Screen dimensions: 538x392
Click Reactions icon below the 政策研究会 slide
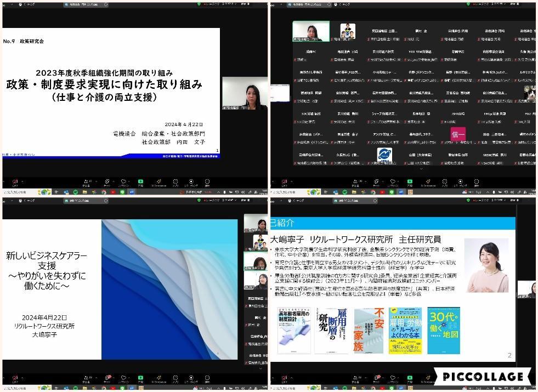pyautogui.click(x=123, y=181)
